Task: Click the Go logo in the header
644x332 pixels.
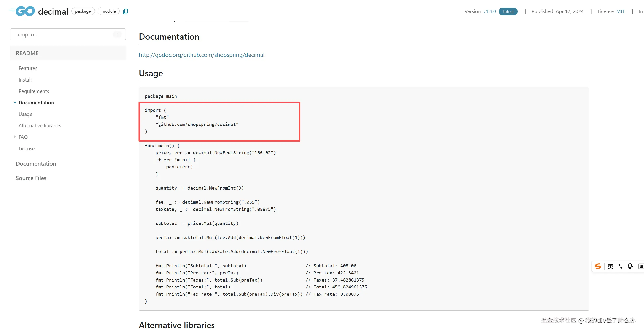Action: pyautogui.click(x=22, y=11)
